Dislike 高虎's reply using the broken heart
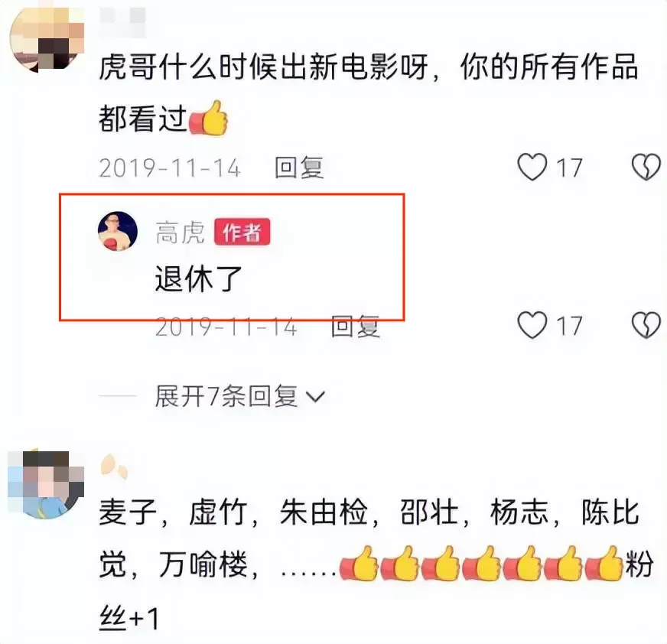The image size is (667, 644). point(646,325)
